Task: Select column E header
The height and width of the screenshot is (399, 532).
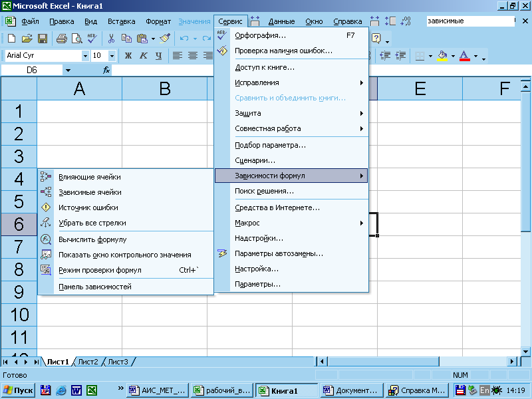Action: (420, 88)
